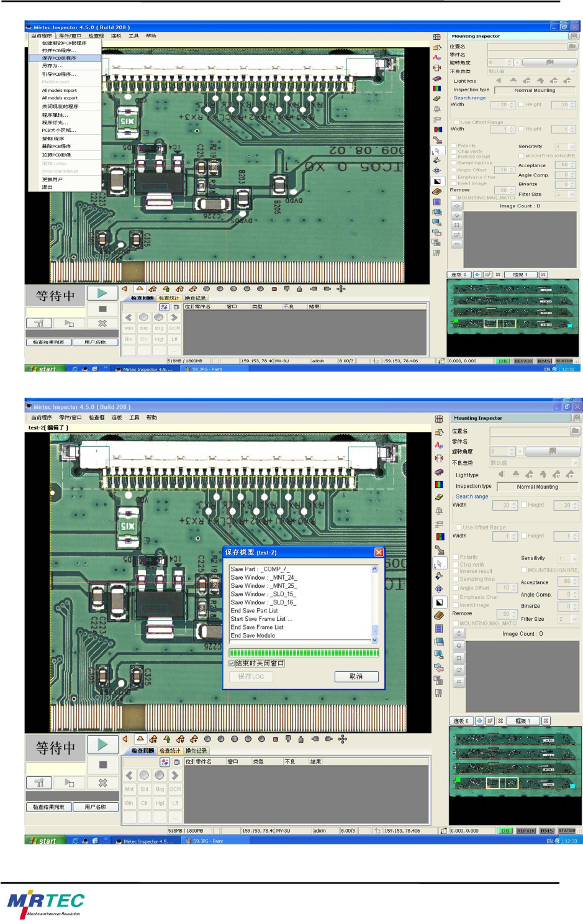Select pointer arrow tool in lower tool column
This screenshot has width=583, height=924.
pyautogui.click(x=439, y=563)
